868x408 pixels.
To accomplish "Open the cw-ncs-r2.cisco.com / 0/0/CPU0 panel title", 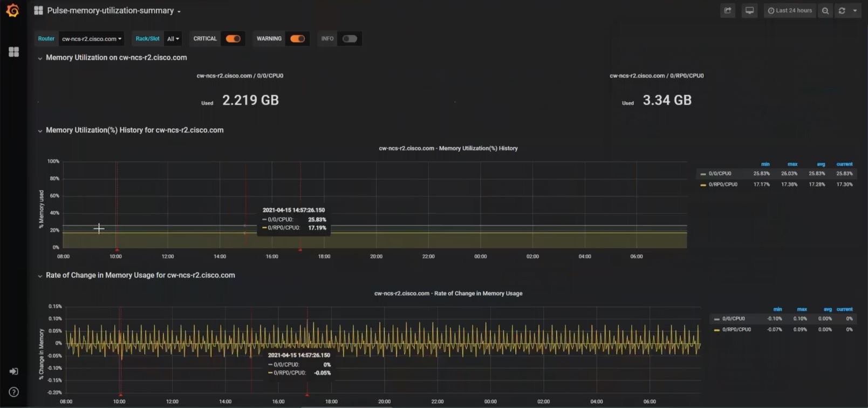I will pos(240,76).
